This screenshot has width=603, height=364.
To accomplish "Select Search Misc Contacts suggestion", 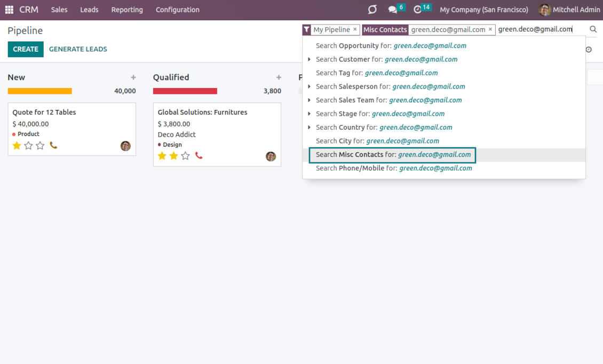I will pyautogui.click(x=393, y=155).
